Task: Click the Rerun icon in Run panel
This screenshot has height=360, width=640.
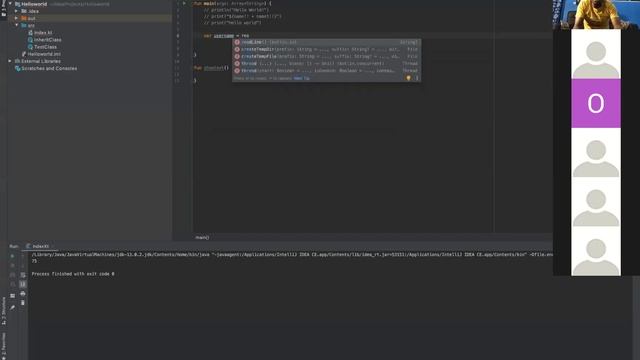Action: tap(12, 256)
